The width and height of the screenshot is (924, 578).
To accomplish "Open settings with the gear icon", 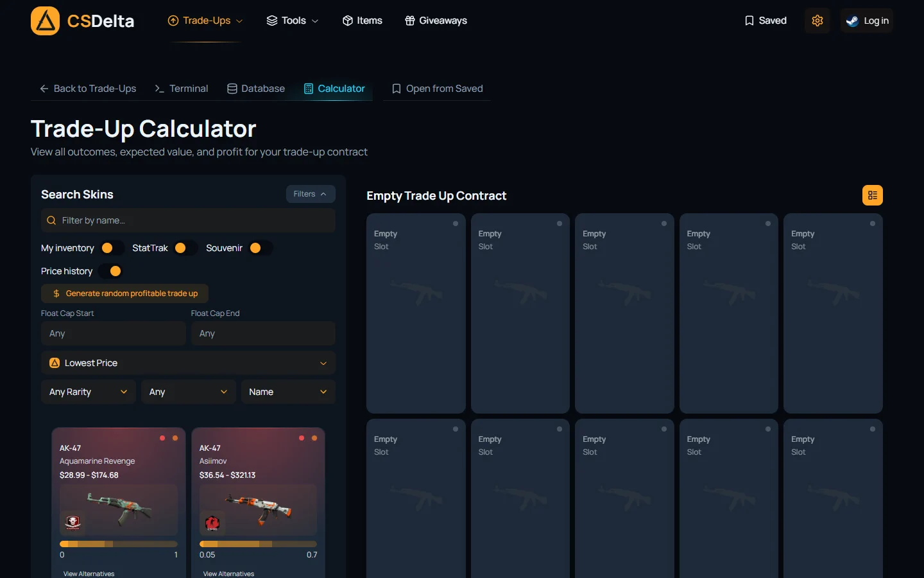I will click(817, 21).
